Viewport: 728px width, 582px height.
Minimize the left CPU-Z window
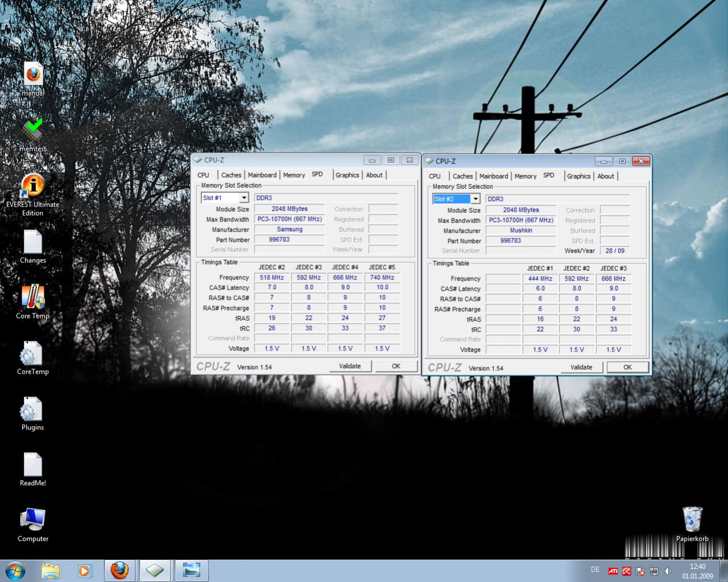(372, 160)
